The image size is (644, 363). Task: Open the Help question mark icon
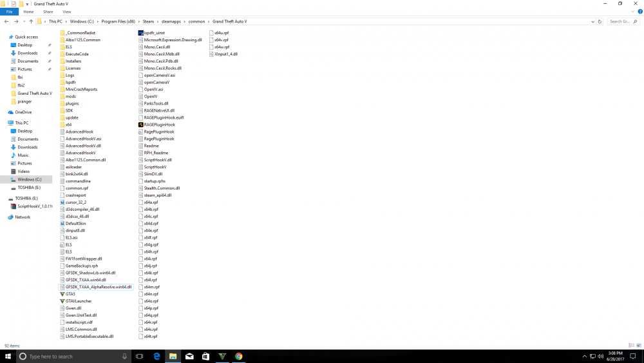click(640, 12)
